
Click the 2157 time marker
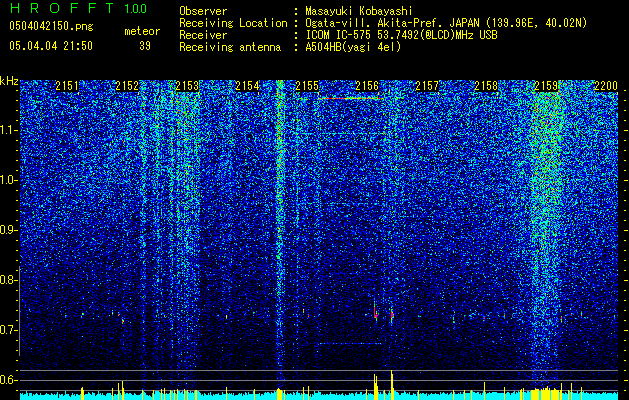click(x=427, y=86)
